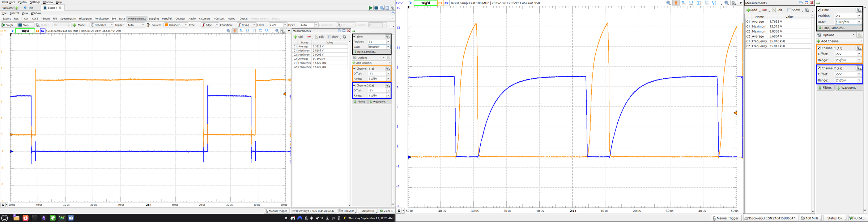The width and height of the screenshot is (868, 222).
Task: Open the Scope 1 File menu
Action: pos(4,13)
